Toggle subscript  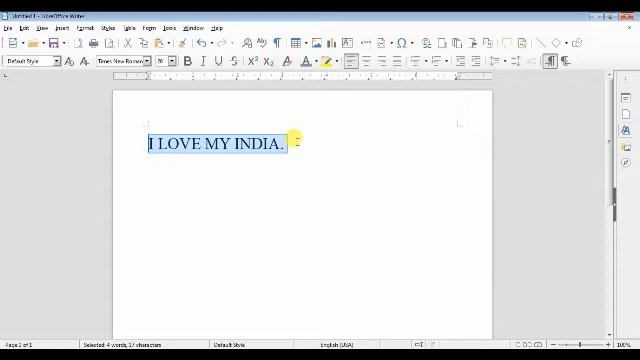[x=268, y=61]
